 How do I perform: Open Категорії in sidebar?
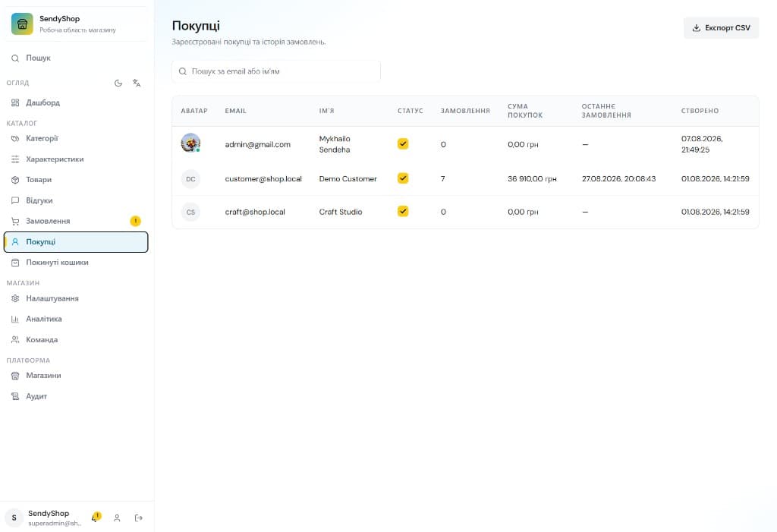point(76,138)
